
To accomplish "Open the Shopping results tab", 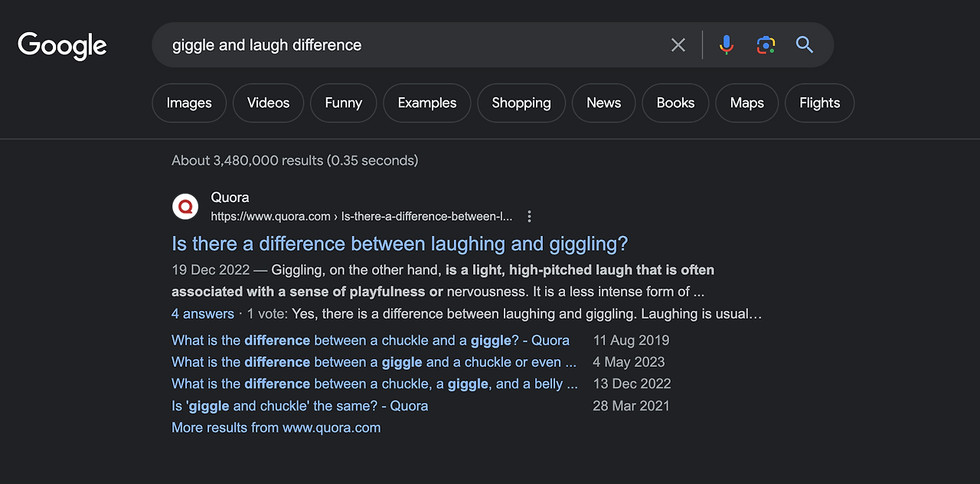I will tap(521, 103).
